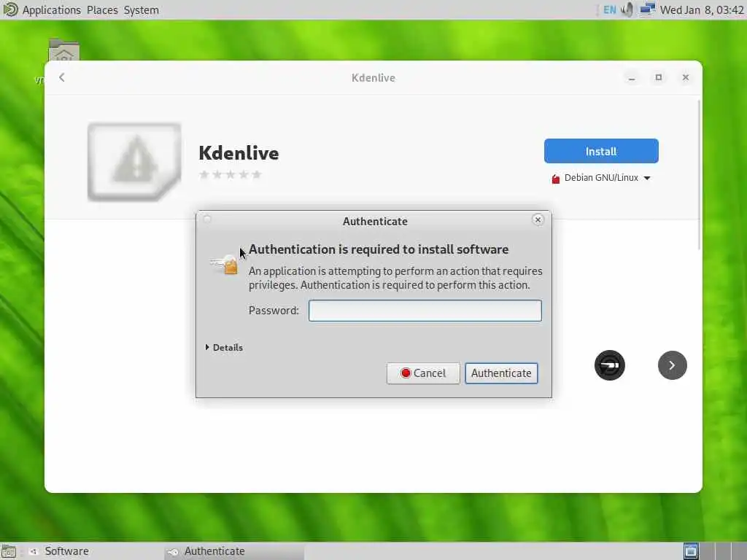Minimize the Kdenlive software window
This screenshot has height=560, width=747.
tap(632, 77)
